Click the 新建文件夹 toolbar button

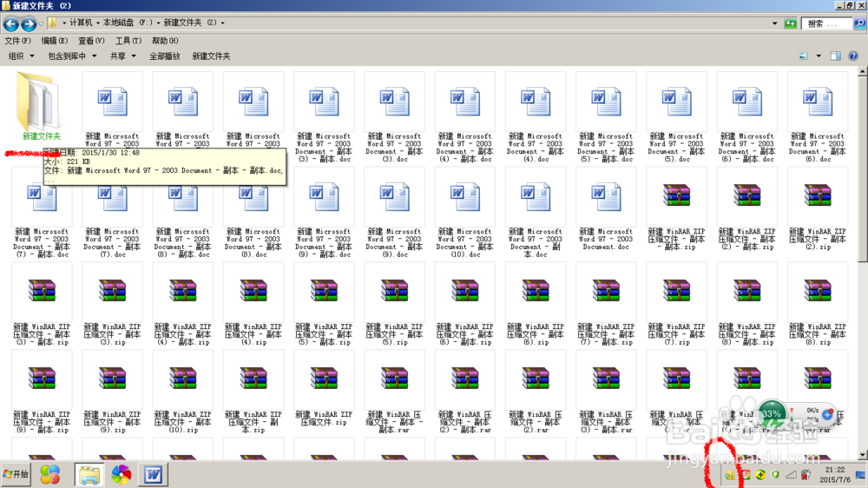[211, 56]
